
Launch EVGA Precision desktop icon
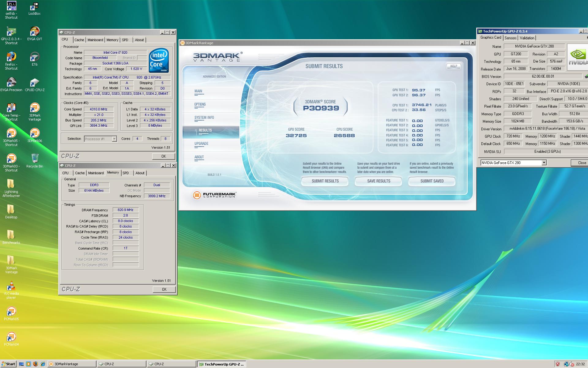coord(11,85)
